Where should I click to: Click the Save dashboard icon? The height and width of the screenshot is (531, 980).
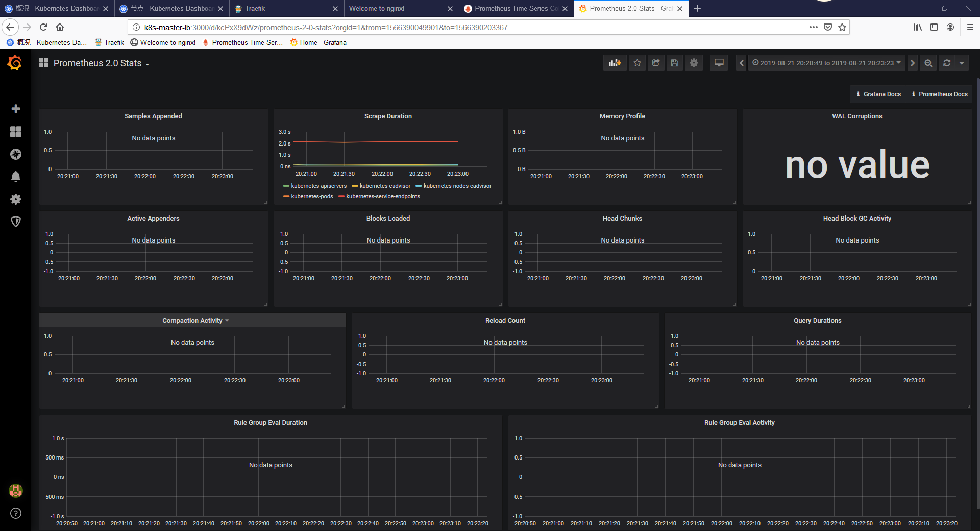(x=675, y=63)
